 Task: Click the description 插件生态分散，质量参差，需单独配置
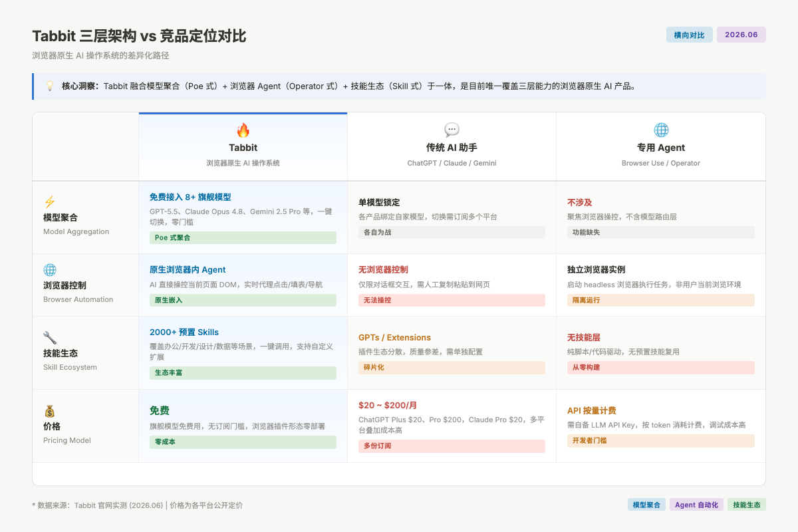tap(421, 352)
